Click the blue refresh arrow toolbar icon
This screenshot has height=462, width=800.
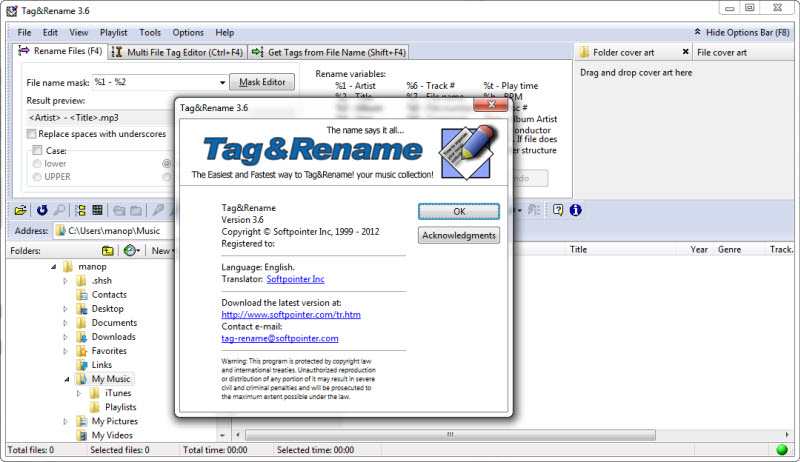coord(42,210)
